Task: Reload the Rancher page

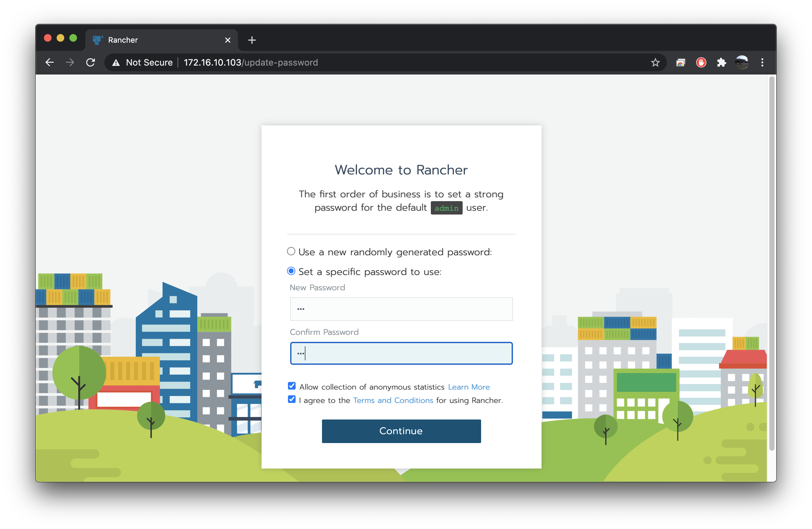Action: pos(90,62)
